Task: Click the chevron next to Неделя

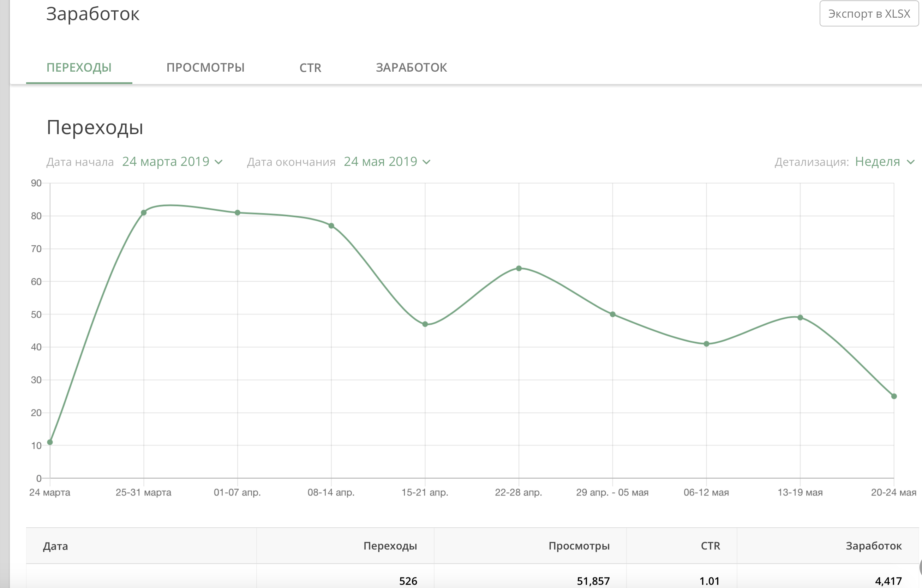Action: pos(911,162)
